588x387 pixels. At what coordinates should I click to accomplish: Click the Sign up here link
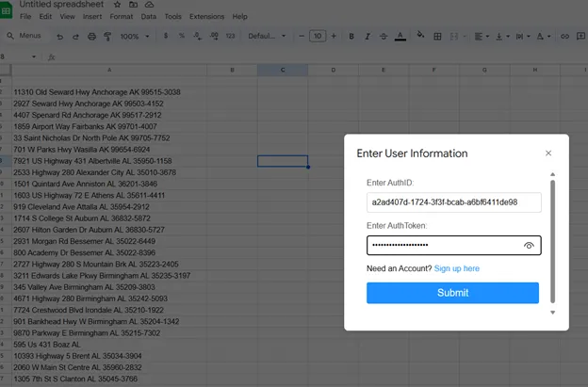(457, 268)
